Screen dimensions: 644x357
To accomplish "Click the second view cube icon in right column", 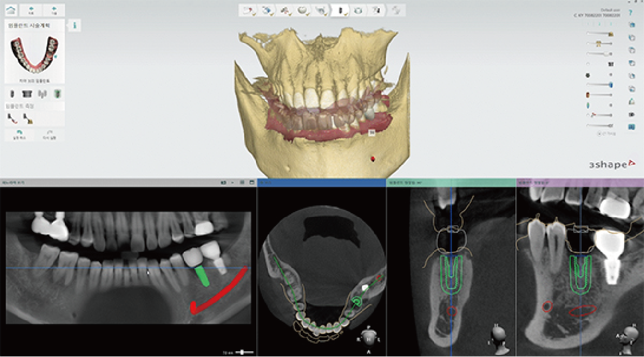I will point(632,38).
